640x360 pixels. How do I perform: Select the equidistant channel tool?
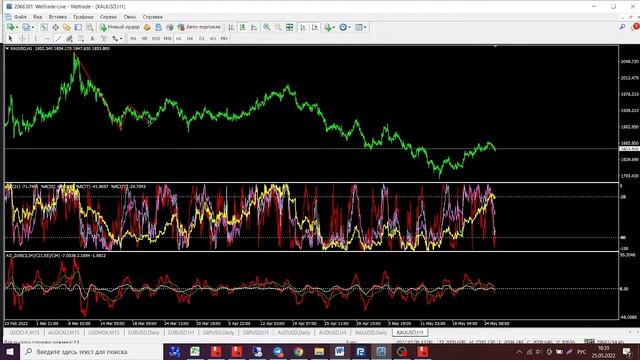click(x=69, y=38)
